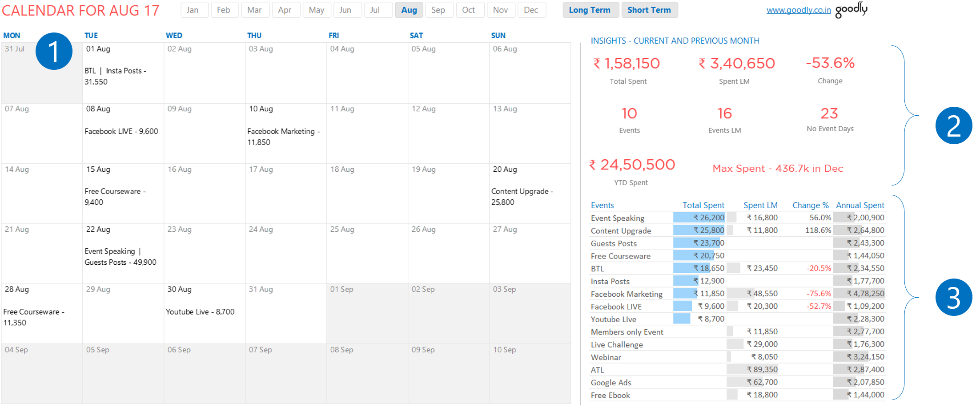Click the YTD Spent value ₹24,50,500
The image size is (980, 408).
pyautogui.click(x=631, y=165)
